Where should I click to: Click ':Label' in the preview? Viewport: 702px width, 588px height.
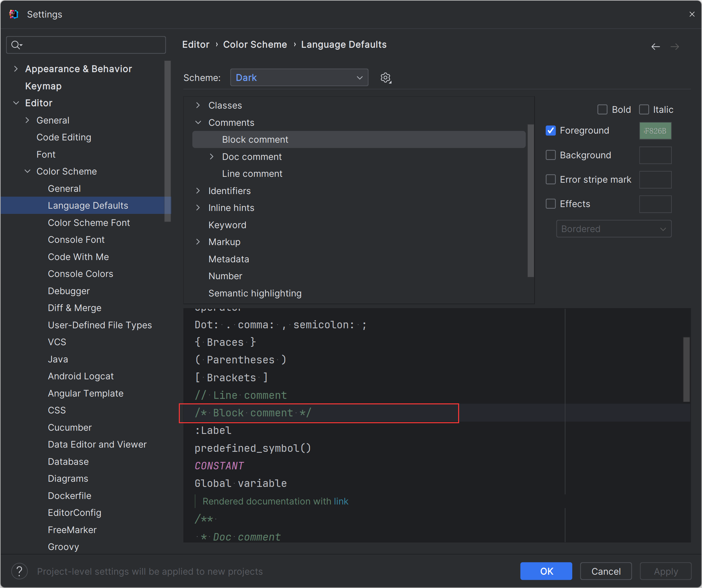pyautogui.click(x=213, y=430)
